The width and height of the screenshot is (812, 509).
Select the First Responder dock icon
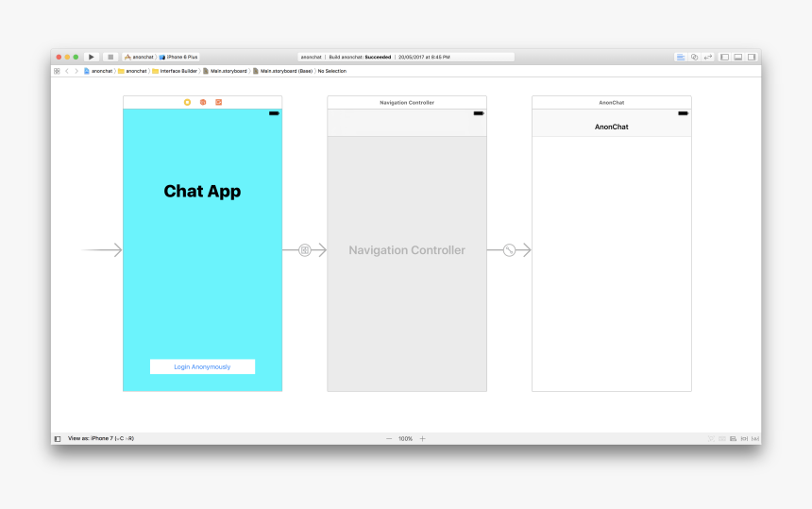(x=203, y=103)
